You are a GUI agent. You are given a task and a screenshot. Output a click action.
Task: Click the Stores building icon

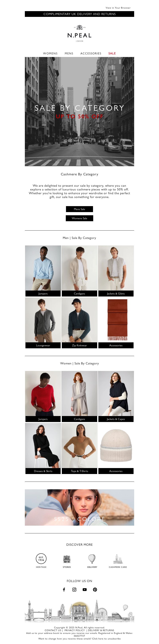(x=67, y=559)
